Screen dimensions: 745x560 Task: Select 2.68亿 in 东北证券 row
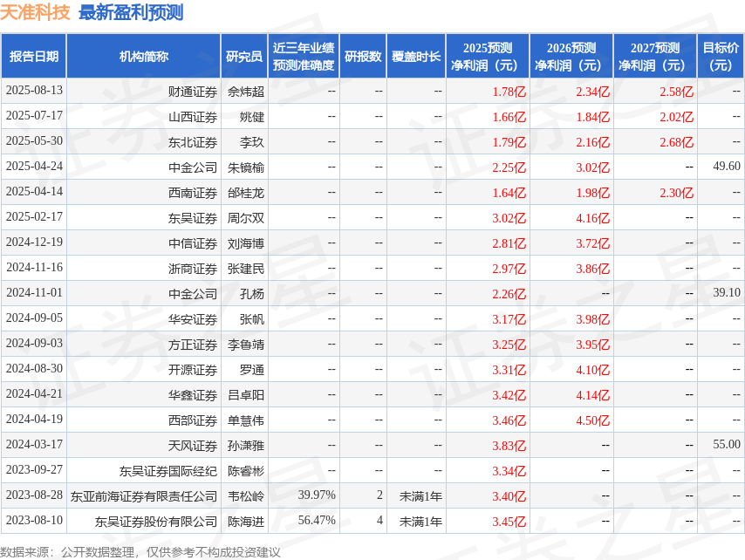click(676, 142)
